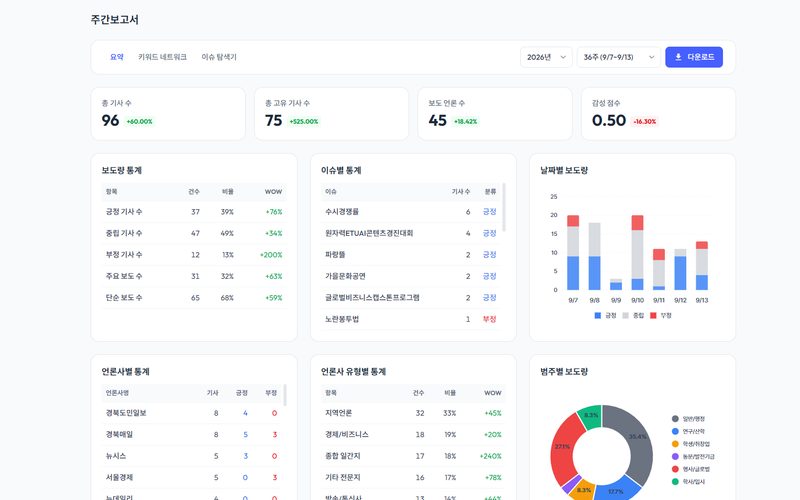Toggle the 긍정 legend in 날짜별 보도량
Screen dimensions: 800x500
pos(606,315)
